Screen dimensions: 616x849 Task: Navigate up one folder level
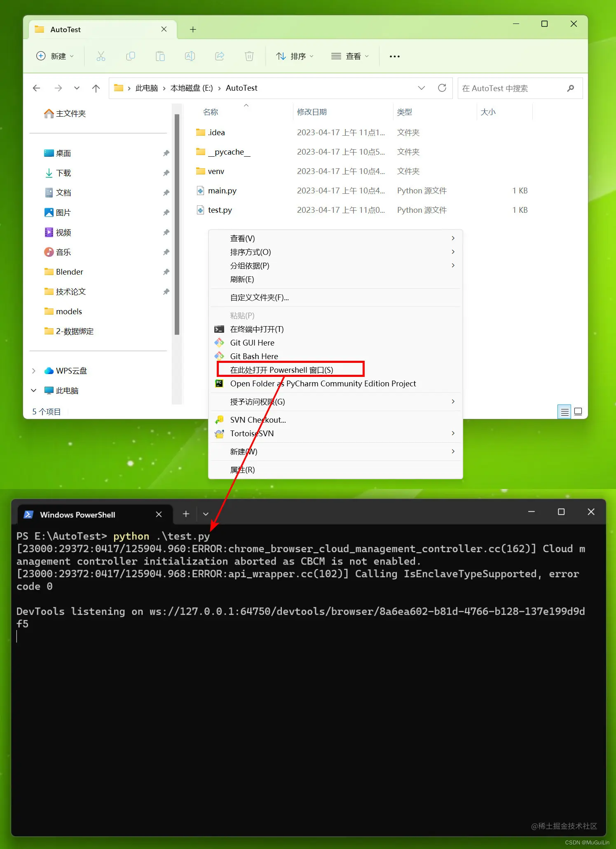click(96, 88)
